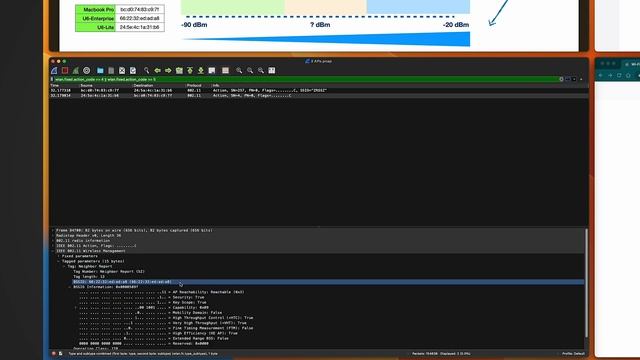Collapse the Tag: Neighbor Report node
The height and width of the screenshot is (360, 640).
(64, 266)
